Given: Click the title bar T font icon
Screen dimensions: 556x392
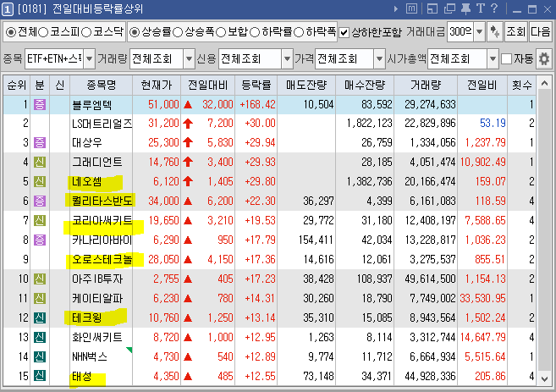Looking at the screenshot, I should click(x=481, y=8).
